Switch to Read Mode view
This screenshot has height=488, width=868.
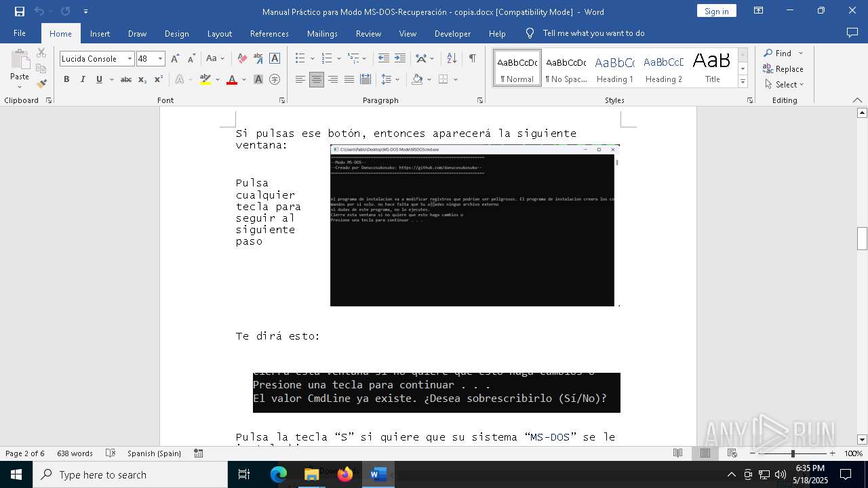pyautogui.click(x=677, y=453)
